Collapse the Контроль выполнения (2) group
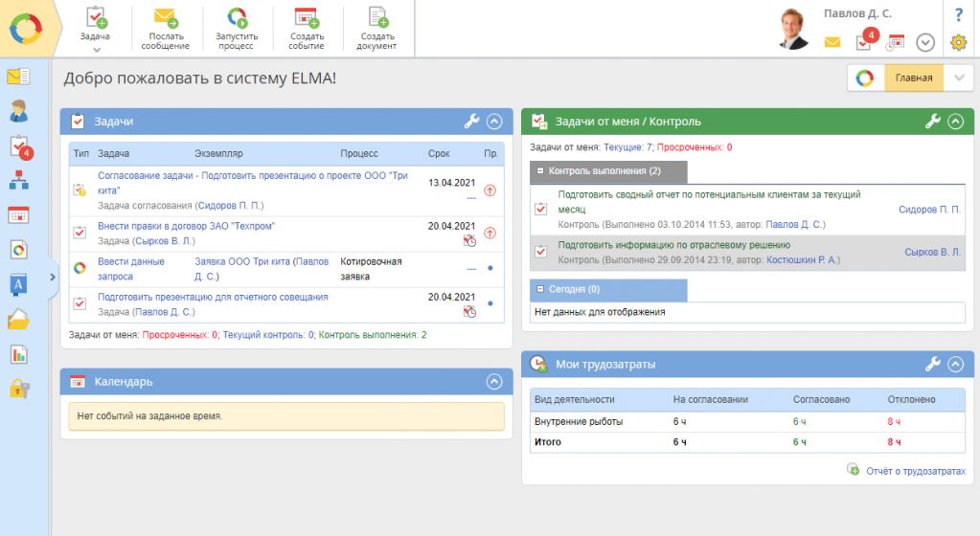The height and width of the screenshot is (536, 980). point(538,171)
